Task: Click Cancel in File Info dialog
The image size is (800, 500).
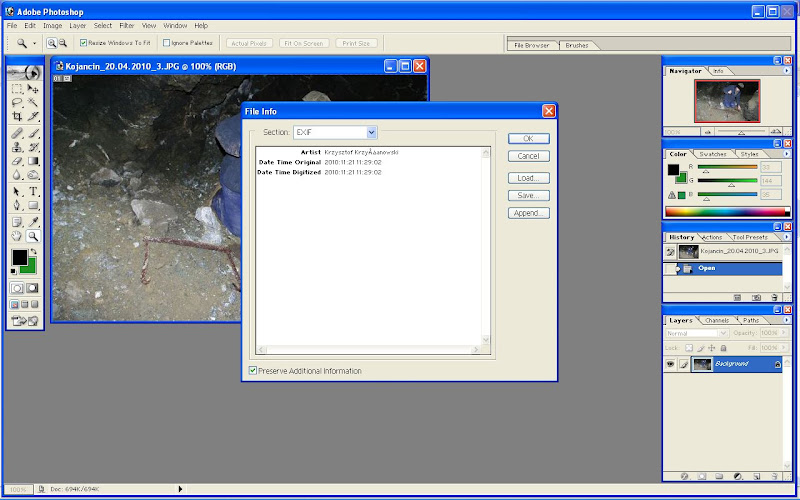Action: (x=529, y=156)
